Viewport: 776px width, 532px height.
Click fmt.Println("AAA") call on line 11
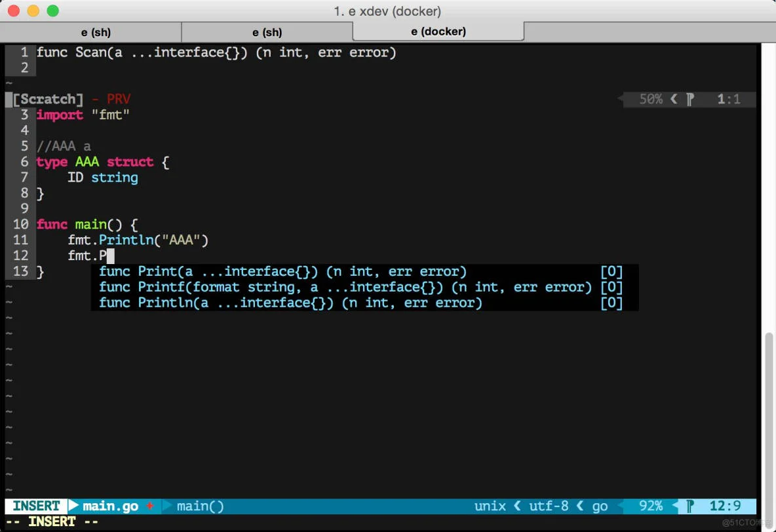(x=138, y=240)
